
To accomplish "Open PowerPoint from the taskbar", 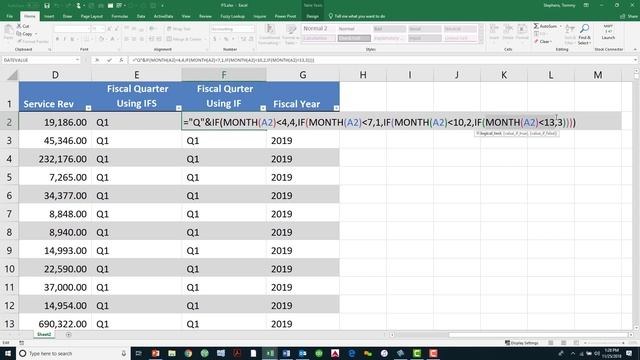I will (156, 353).
